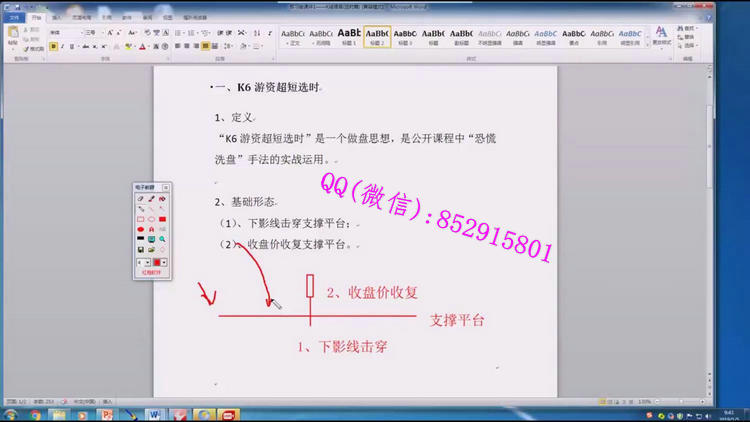
Task: Toggle justify paragraph alignment
Action: (206, 46)
